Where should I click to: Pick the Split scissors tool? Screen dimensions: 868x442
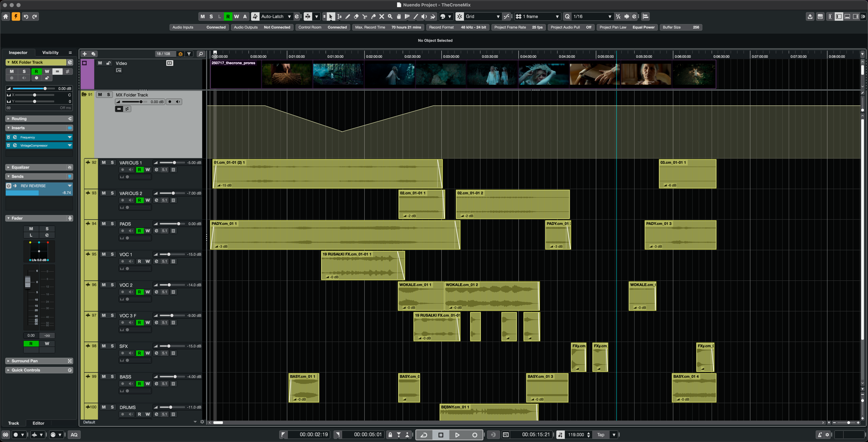click(365, 17)
